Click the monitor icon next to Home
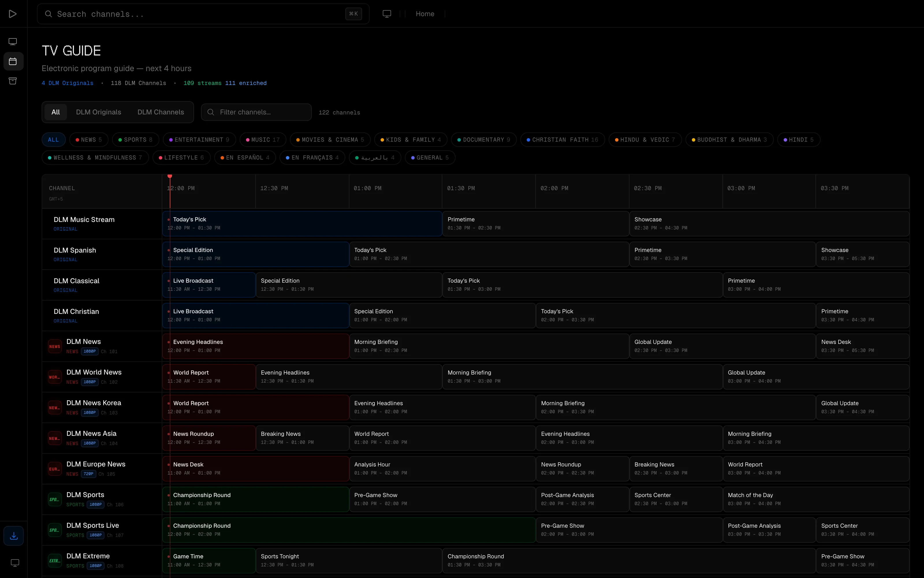 coord(387,14)
